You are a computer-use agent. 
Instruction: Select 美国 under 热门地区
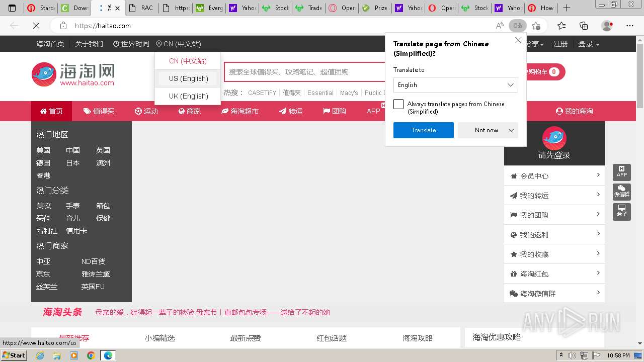pos(43,150)
